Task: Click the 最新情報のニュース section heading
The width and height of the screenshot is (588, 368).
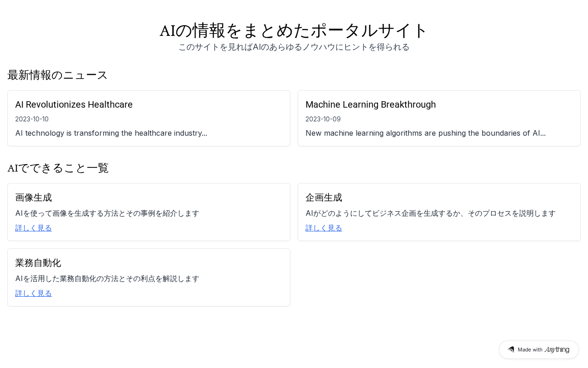Action: click(x=57, y=75)
